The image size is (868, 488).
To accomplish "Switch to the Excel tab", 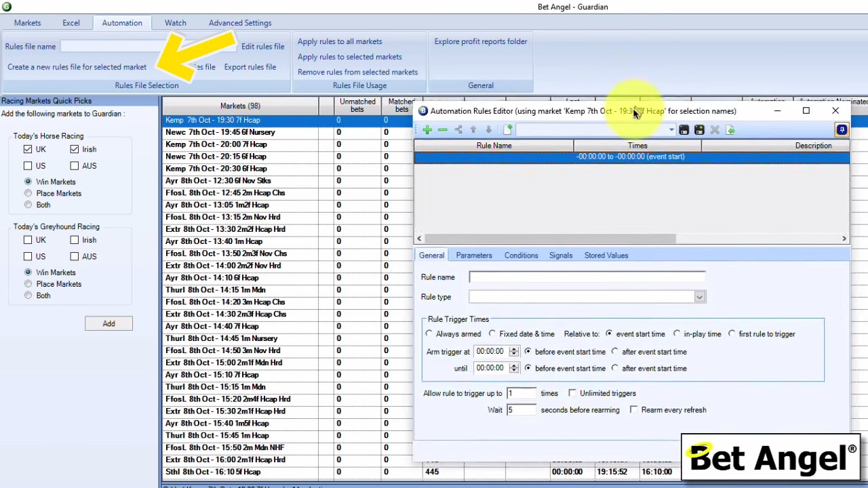I will (x=71, y=23).
